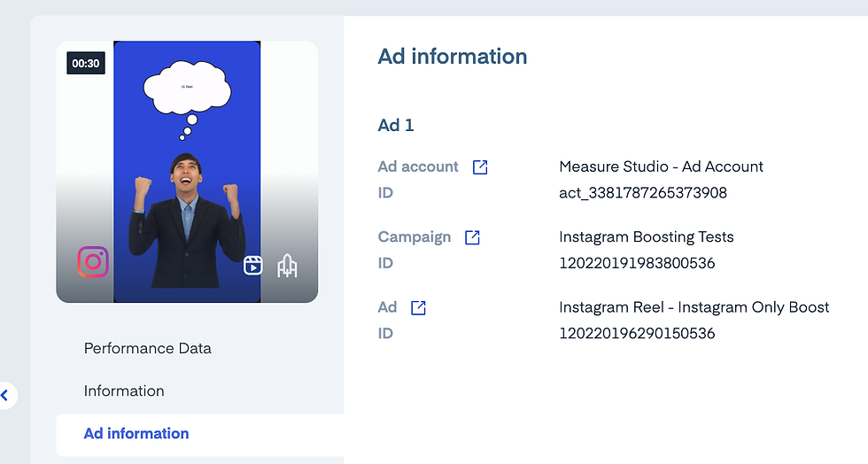
Task: Click the boost rocket icon on the preview
Action: (x=287, y=266)
